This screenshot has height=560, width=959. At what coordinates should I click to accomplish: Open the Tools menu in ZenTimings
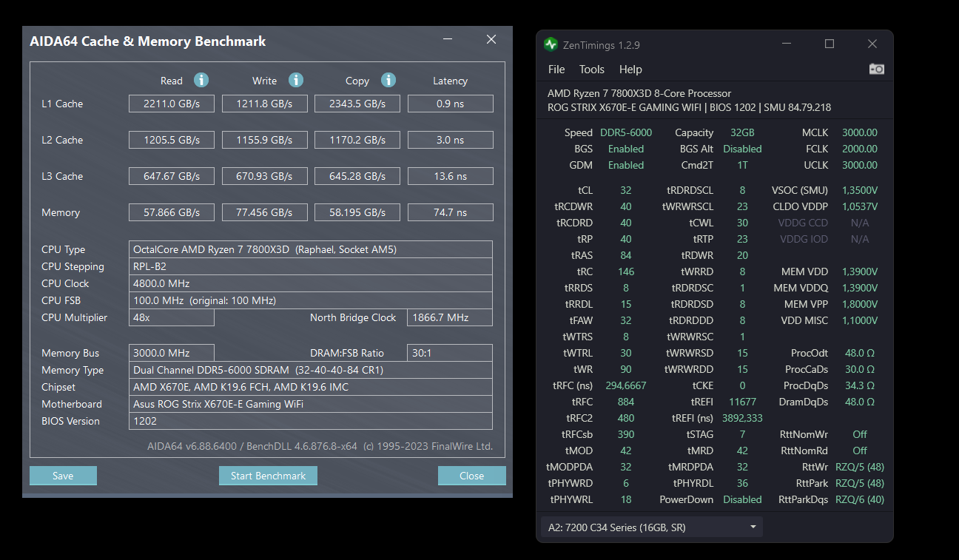click(x=592, y=70)
